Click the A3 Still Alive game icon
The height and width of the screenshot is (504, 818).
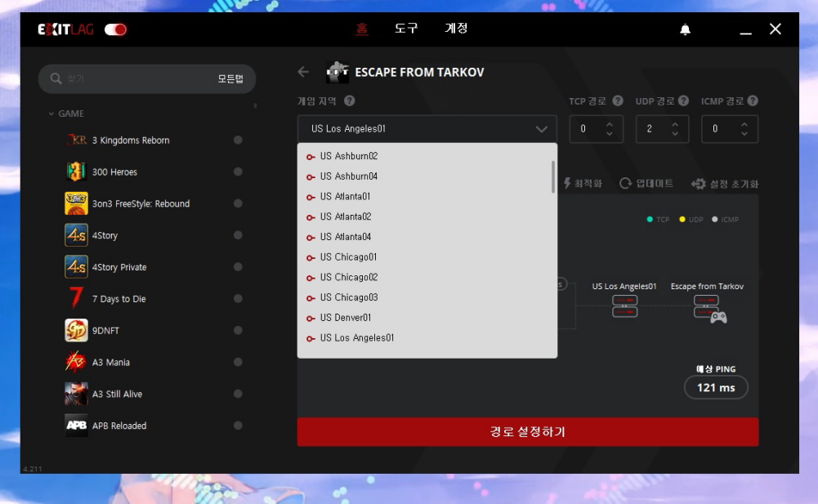click(x=76, y=394)
